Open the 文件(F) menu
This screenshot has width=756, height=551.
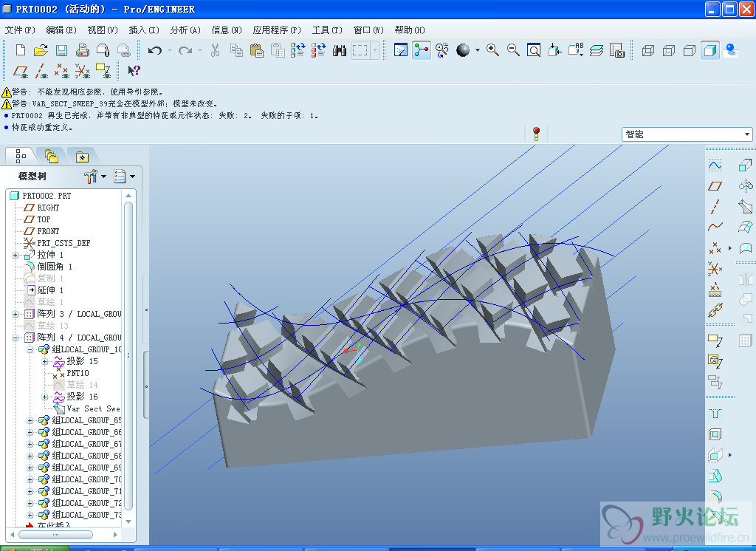tap(20, 30)
